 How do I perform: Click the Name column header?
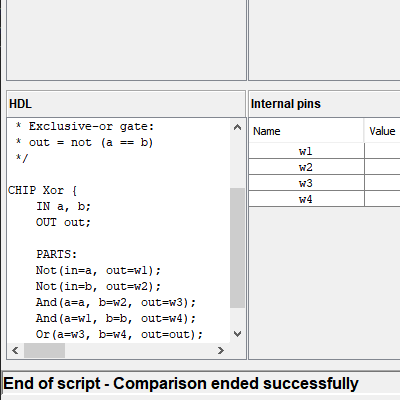pos(306,131)
